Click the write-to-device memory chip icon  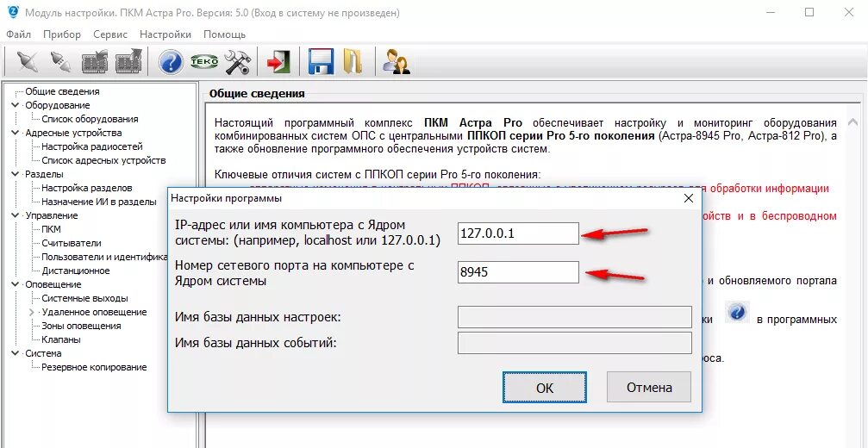click(x=128, y=61)
